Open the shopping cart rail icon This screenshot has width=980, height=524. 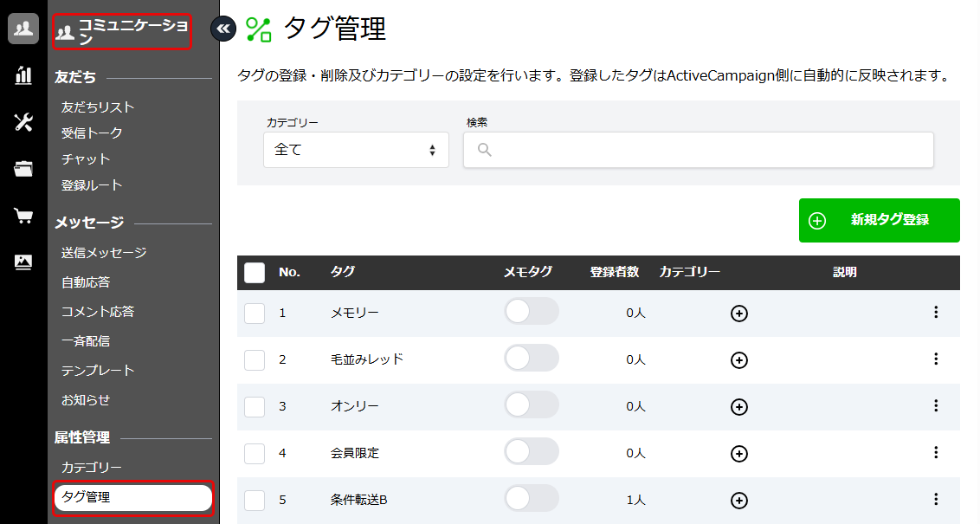click(23, 216)
